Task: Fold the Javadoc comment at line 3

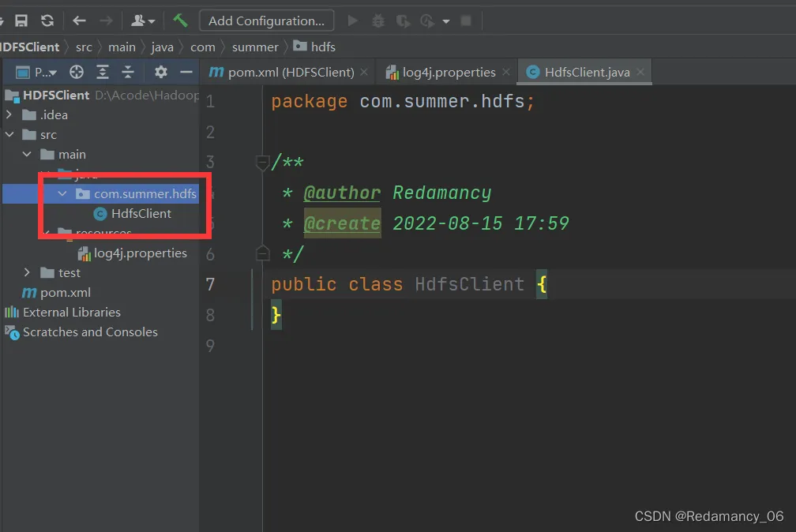Action: 262,163
